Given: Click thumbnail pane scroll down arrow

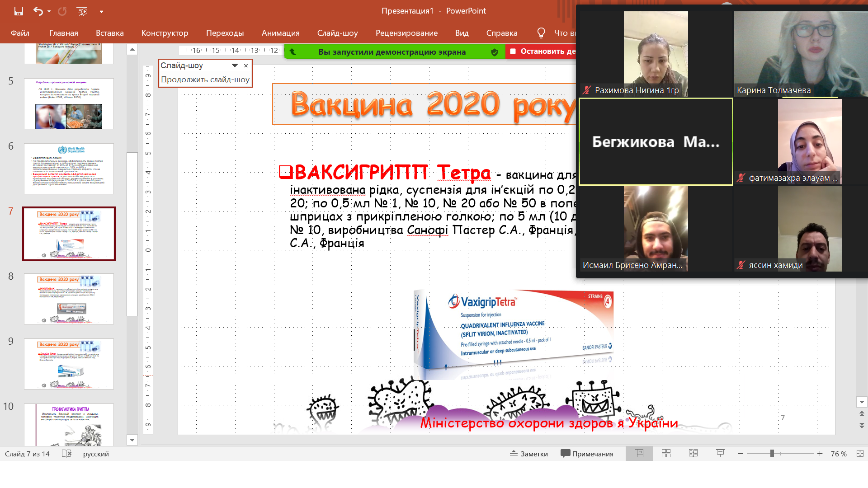Looking at the screenshot, I should 132,440.
